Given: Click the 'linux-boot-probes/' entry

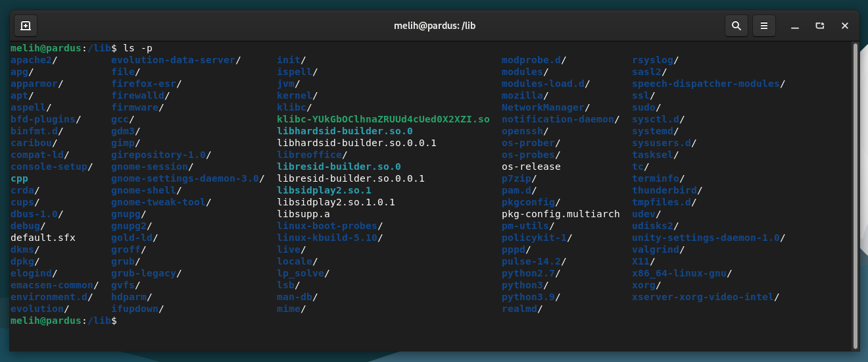Looking at the screenshot, I should pos(330,226).
